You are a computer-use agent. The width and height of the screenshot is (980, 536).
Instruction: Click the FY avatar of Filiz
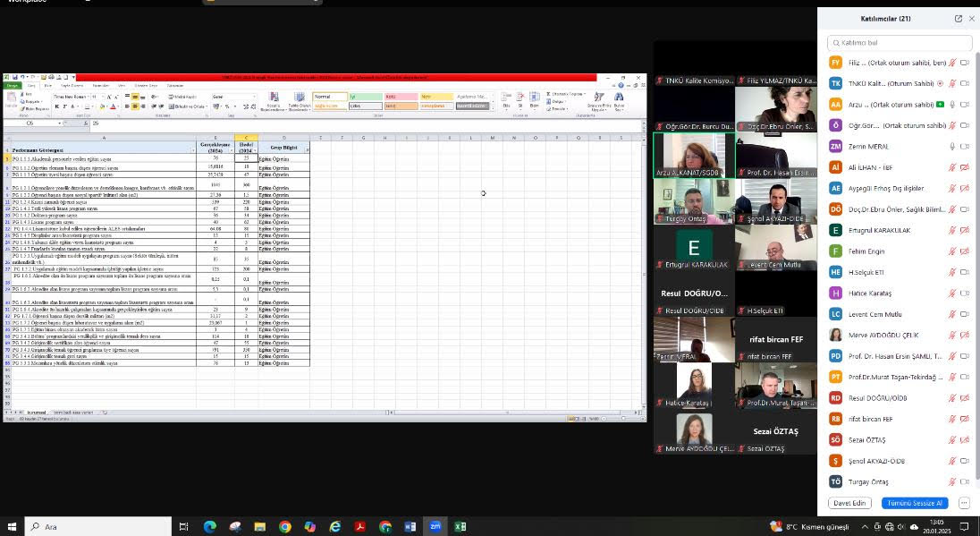(836, 63)
